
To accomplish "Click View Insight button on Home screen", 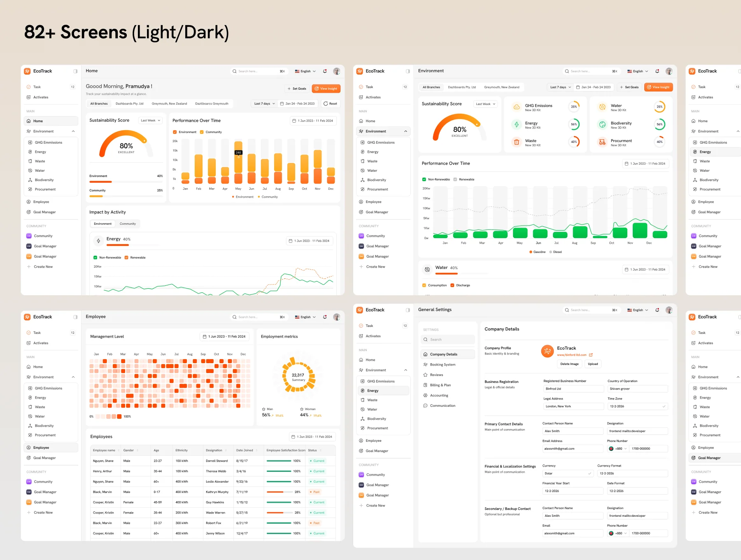I will pyautogui.click(x=326, y=89).
